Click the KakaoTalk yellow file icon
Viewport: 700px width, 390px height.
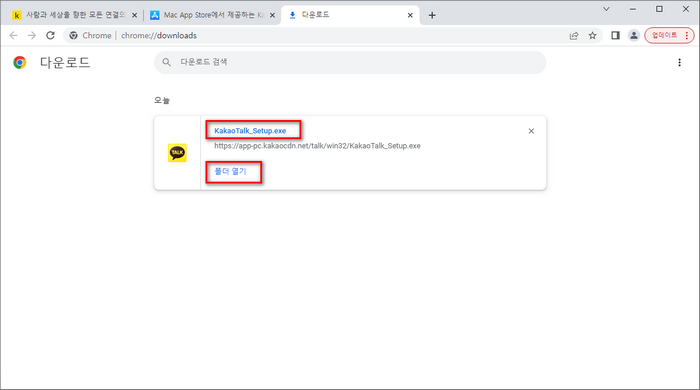[177, 153]
